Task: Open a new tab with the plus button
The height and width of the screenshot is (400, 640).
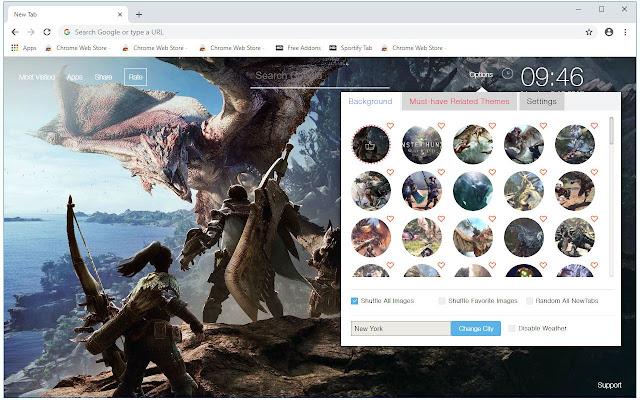Action: pyautogui.click(x=139, y=14)
